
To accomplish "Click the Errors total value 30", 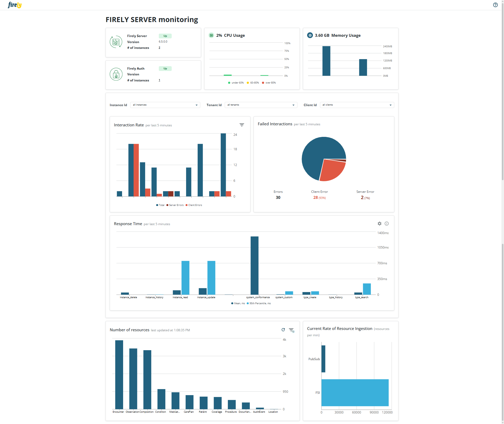I will coord(278,198).
